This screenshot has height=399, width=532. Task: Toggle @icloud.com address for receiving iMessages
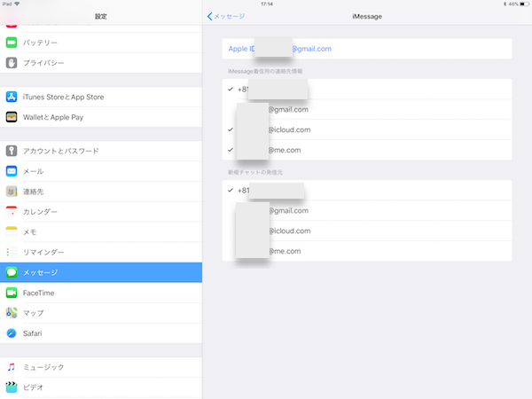(x=367, y=129)
